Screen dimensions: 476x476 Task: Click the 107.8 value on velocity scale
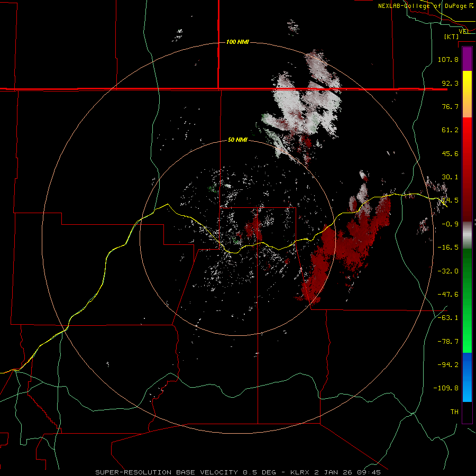click(448, 59)
